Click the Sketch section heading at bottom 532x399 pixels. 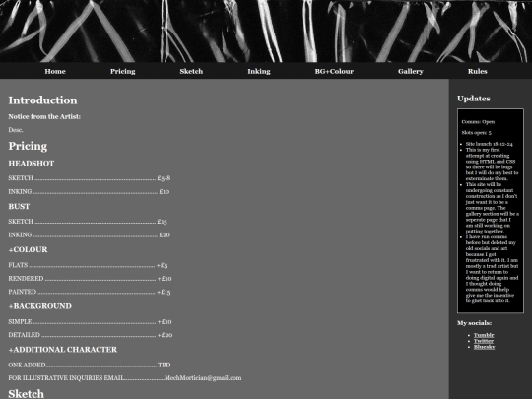coord(27,394)
